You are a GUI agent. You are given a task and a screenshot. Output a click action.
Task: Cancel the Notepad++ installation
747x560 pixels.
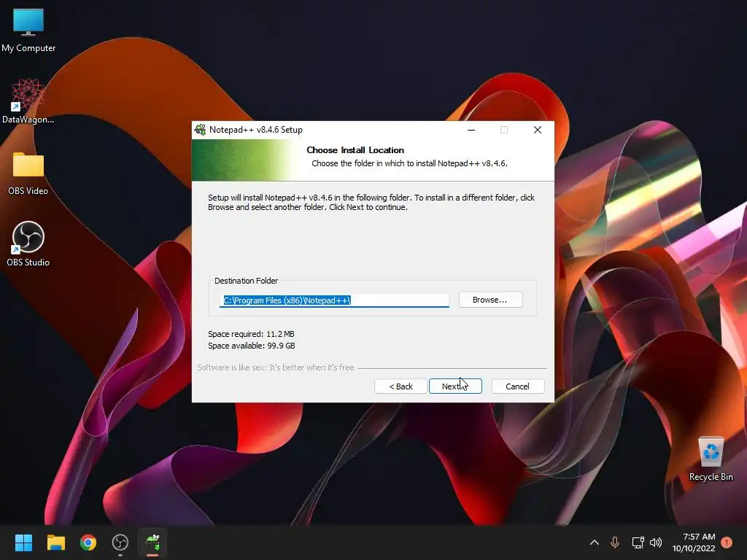(x=517, y=386)
